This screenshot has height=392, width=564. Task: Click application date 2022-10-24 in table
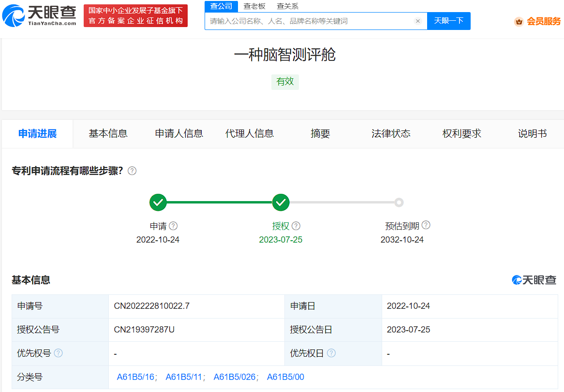click(x=408, y=306)
